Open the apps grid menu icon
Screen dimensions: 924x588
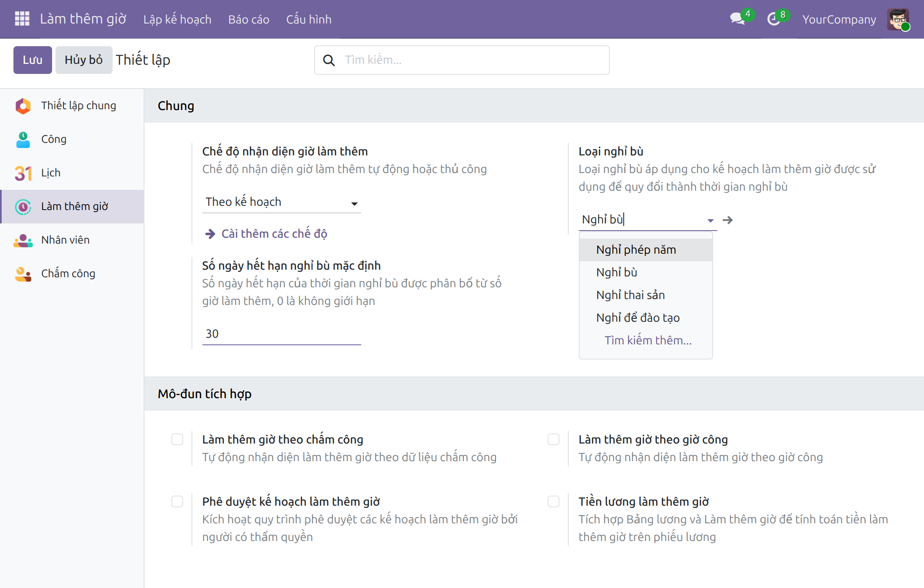point(22,19)
